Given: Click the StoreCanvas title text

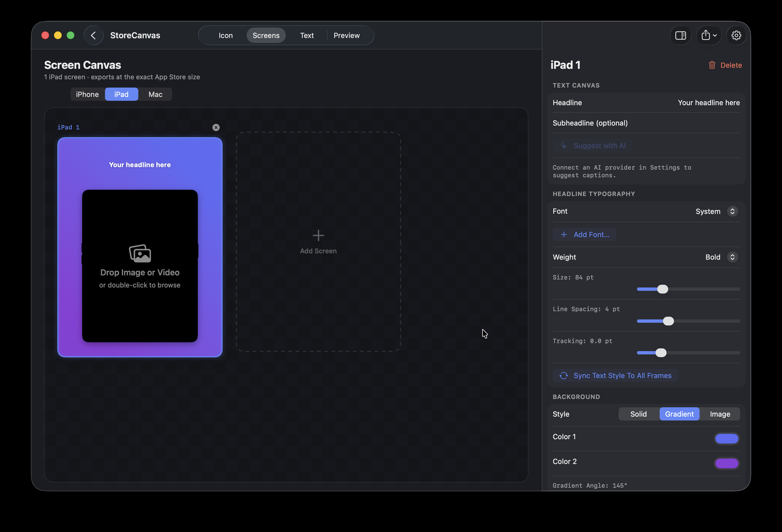Looking at the screenshot, I should [x=135, y=35].
